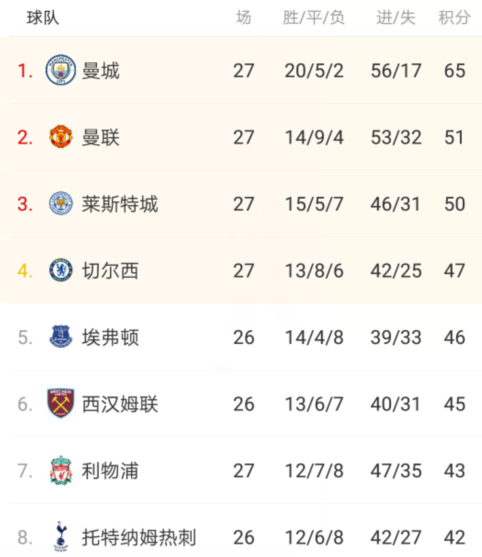This screenshot has width=482, height=557.
Task: Open the 曼城 team name
Action: point(101,70)
